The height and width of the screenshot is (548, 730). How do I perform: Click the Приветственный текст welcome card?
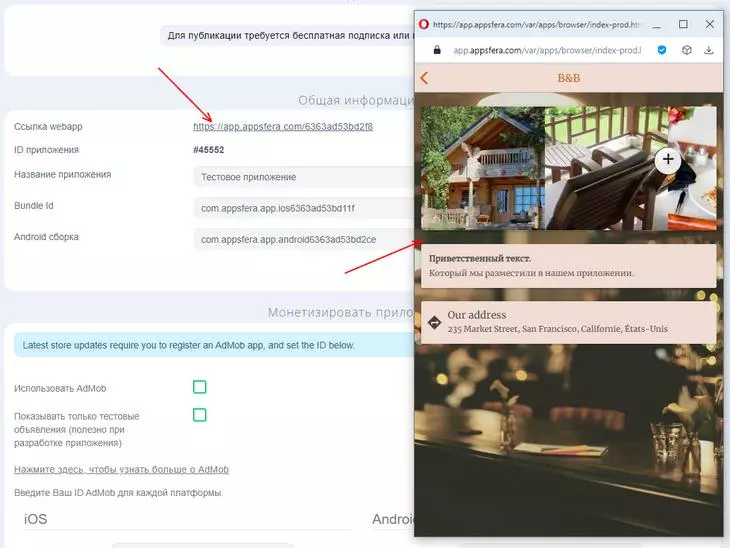(568, 265)
